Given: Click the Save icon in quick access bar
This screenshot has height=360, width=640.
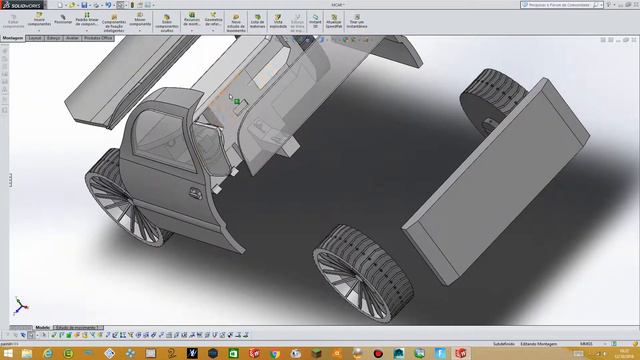Looking at the screenshot, I should coord(84,5).
